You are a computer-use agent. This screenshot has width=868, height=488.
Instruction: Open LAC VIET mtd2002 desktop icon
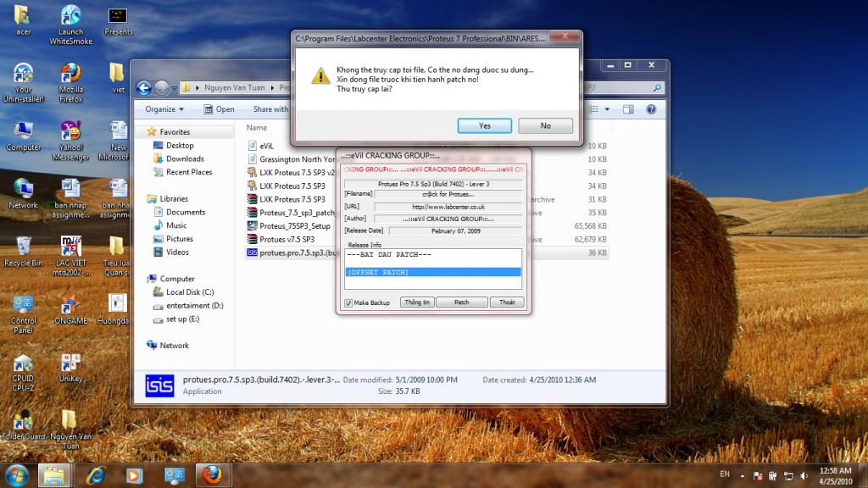pyautogui.click(x=70, y=256)
